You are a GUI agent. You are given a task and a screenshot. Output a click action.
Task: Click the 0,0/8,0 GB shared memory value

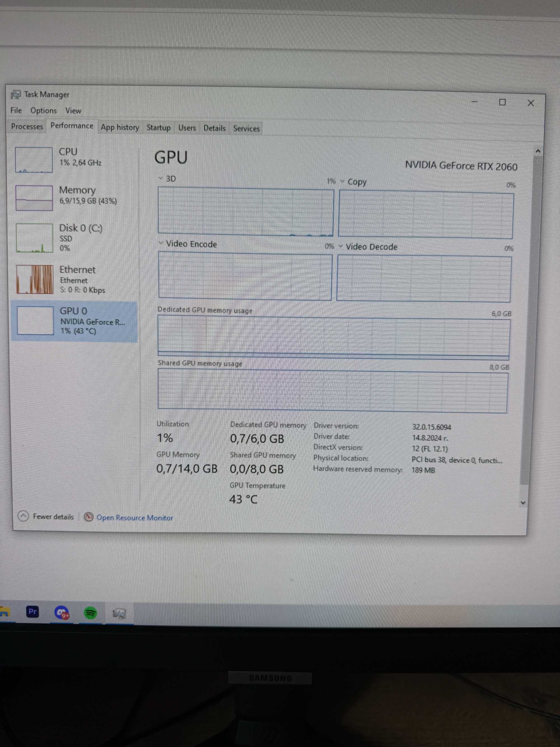tap(256, 469)
